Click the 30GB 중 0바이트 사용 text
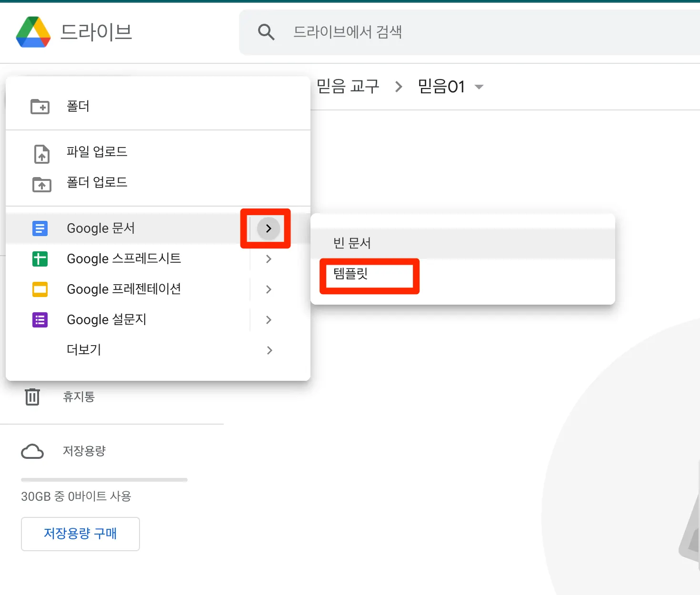The image size is (700, 595). point(76,496)
